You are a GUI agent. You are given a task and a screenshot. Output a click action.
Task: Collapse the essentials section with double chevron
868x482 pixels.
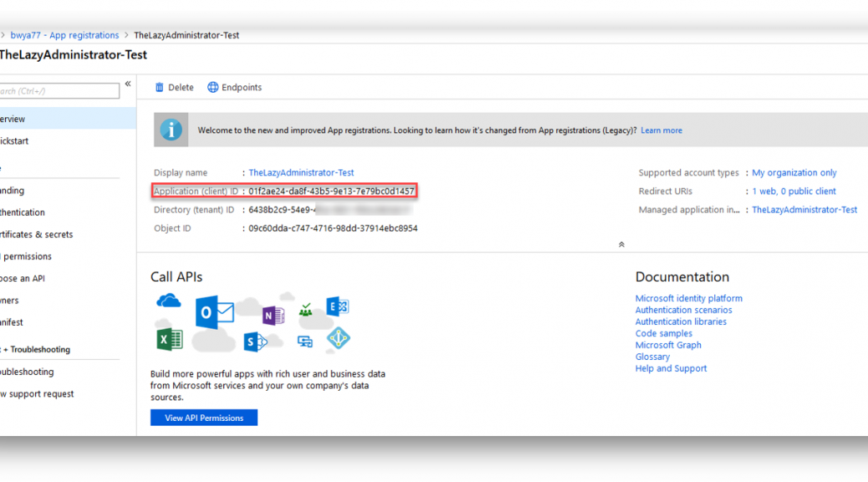[621, 244]
